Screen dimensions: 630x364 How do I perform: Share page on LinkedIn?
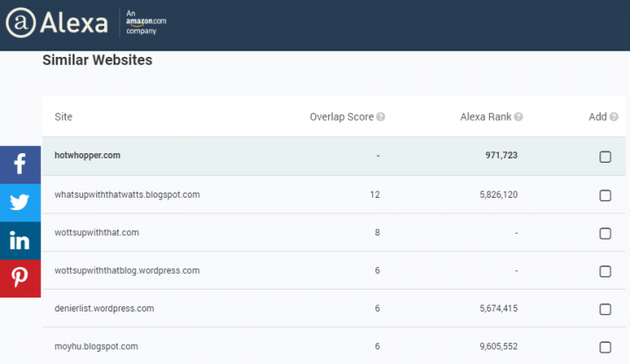click(x=20, y=241)
